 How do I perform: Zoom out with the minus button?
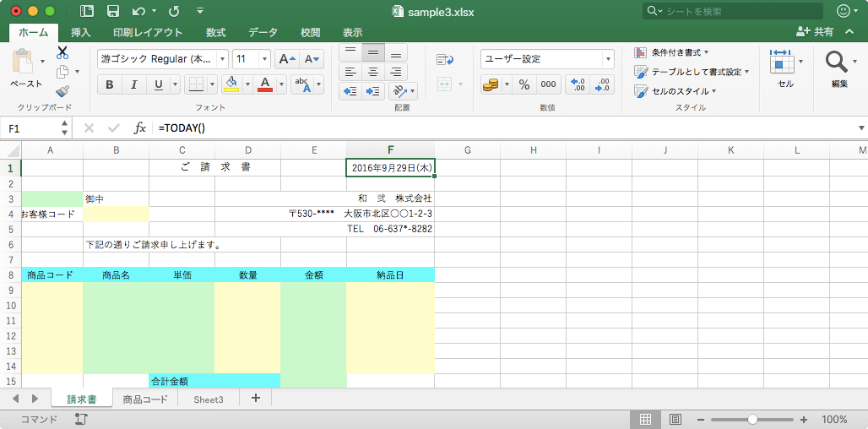[x=702, y=419]
